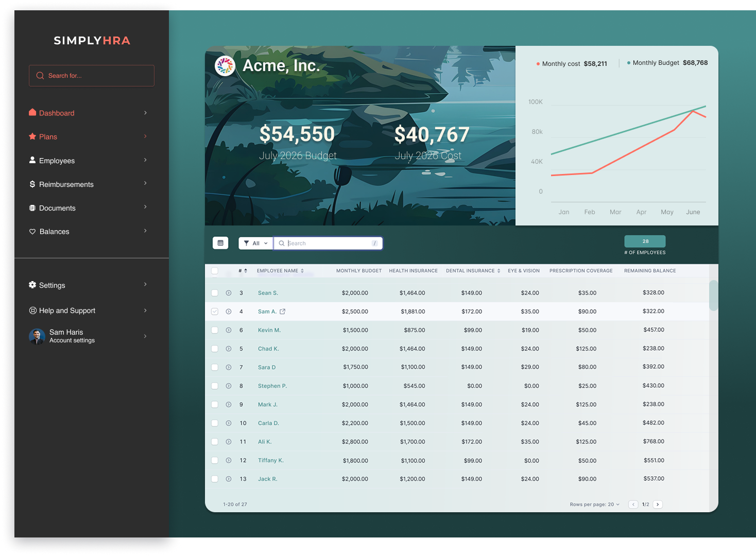Click the sort arrows beside # column
The height and width of the screenshot is (556, 756).
point(246,271)
